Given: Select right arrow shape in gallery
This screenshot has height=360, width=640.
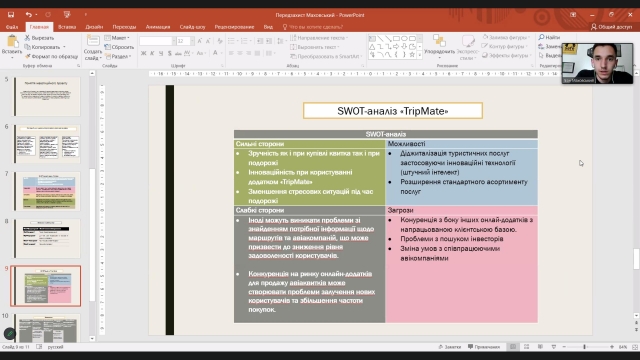Looking at the screenshot, I should pyautogui.click(x=396, y=47).
